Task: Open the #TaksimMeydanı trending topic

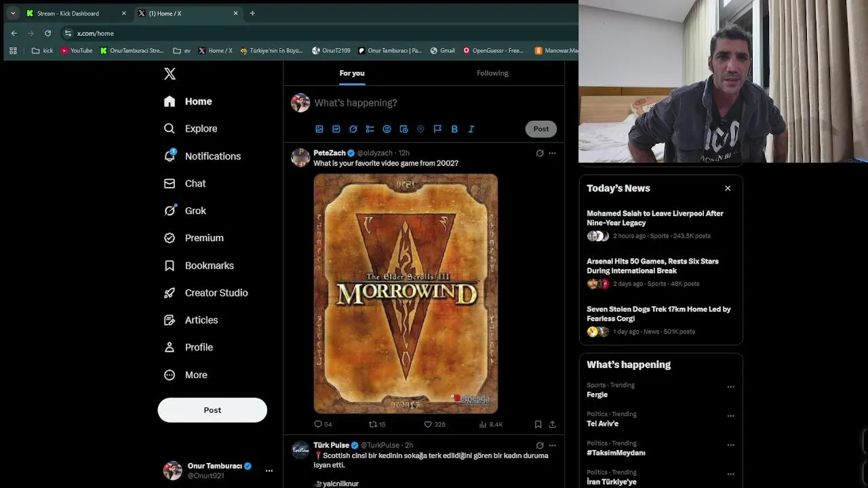Action: tap(616, 453)
